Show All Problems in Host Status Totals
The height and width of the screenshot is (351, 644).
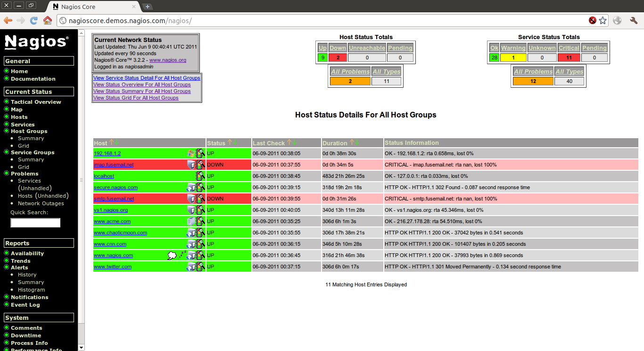click(350, 71)
